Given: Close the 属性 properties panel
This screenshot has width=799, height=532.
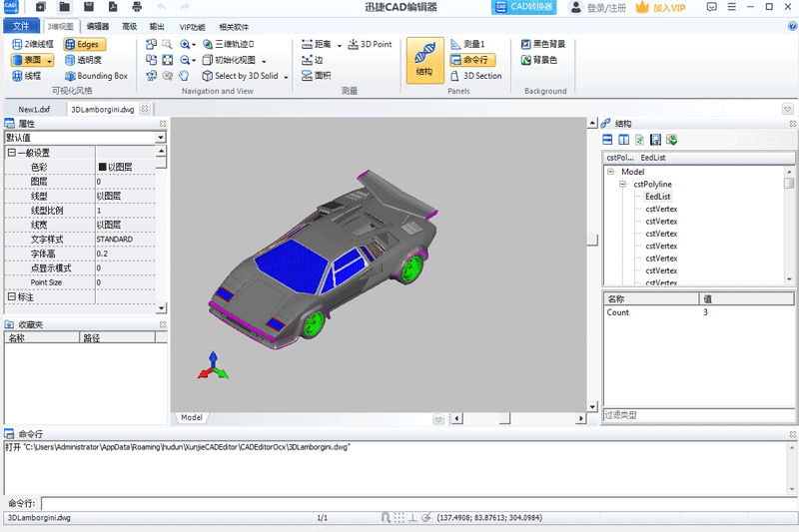Looking at the screenshot, I should click(163, 123).
